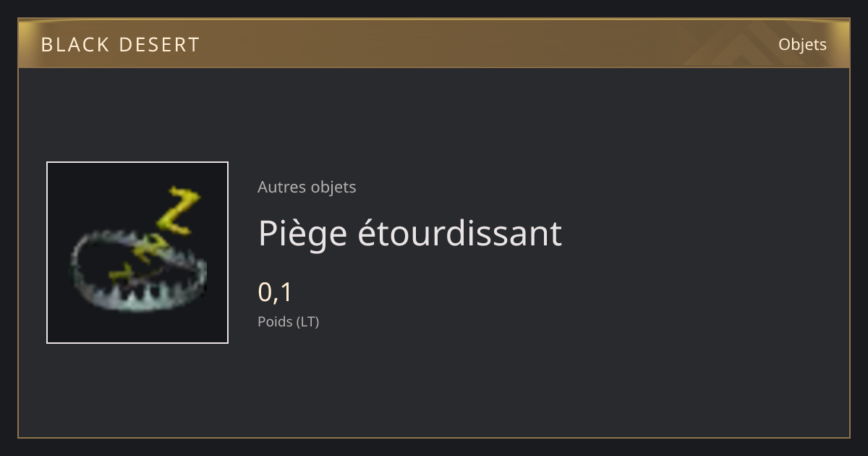Open the Autres objets category

coord(307,187)
